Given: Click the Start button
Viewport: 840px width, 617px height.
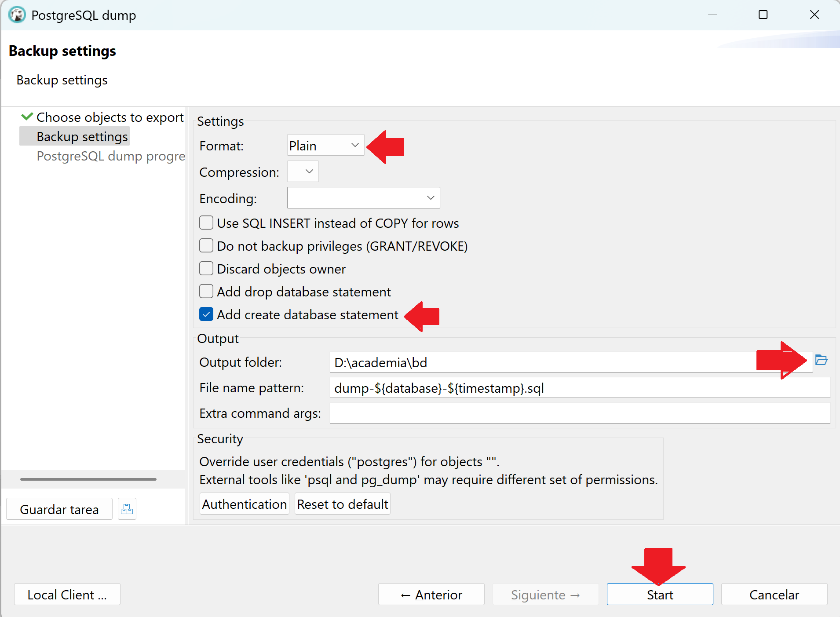Looking at the screenshot, I should click(660, 595).
